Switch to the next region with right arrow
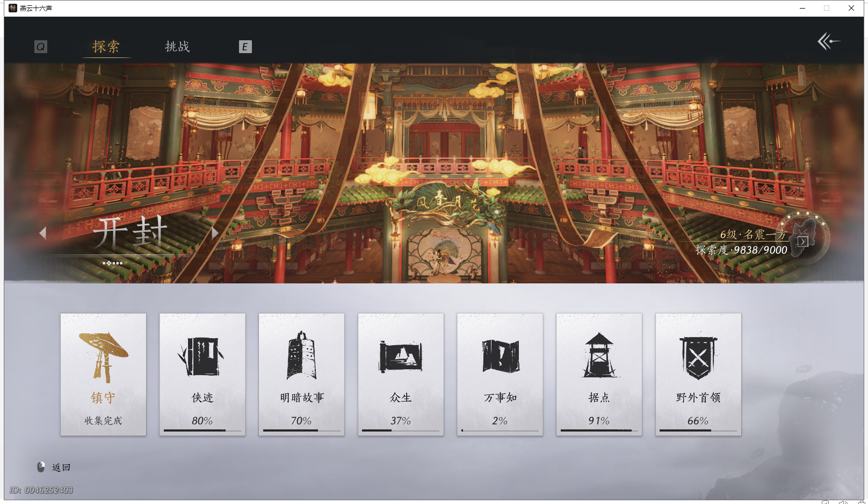Viewport: 868px width, 504px height. coord(215,233)
